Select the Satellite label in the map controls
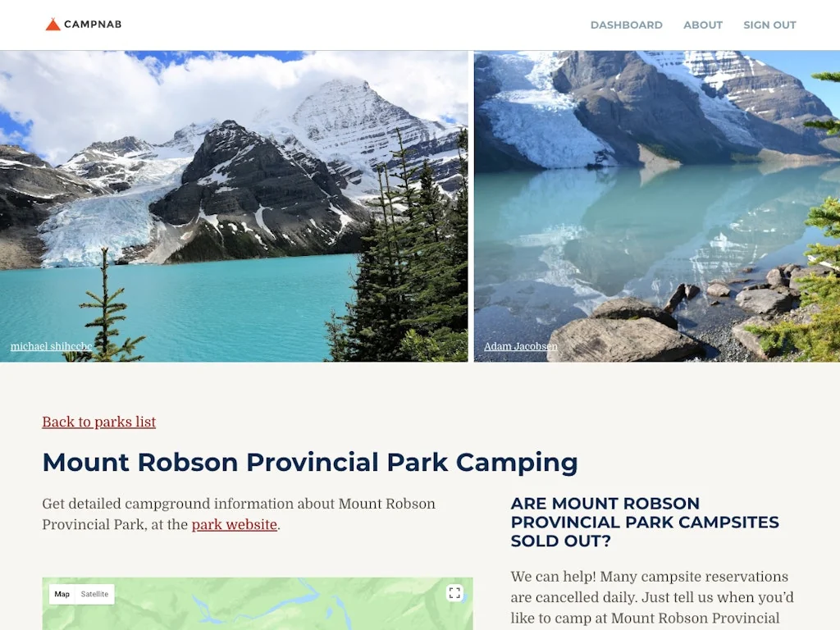This screenshot has width=840, height=630. [94, 594]
